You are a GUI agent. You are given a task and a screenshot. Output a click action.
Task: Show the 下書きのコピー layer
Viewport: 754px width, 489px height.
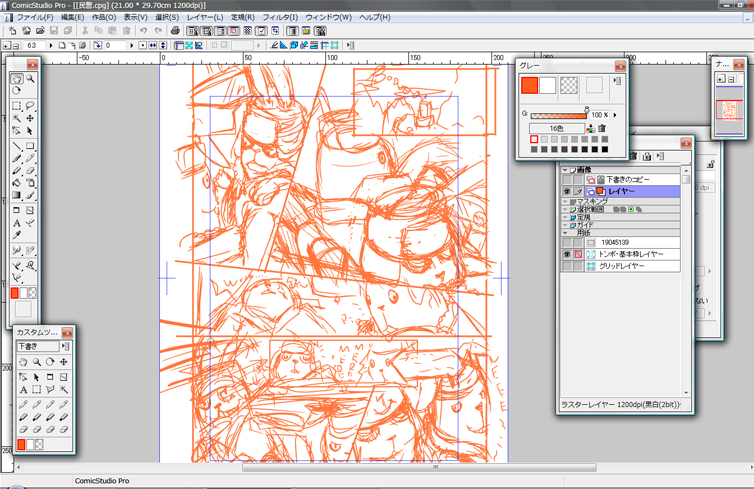click(x=567, y=180)
